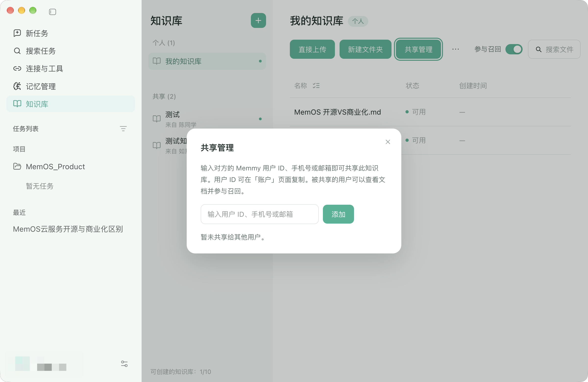
Task: Click 新建文件夹 button
Action: pos(365,49)
